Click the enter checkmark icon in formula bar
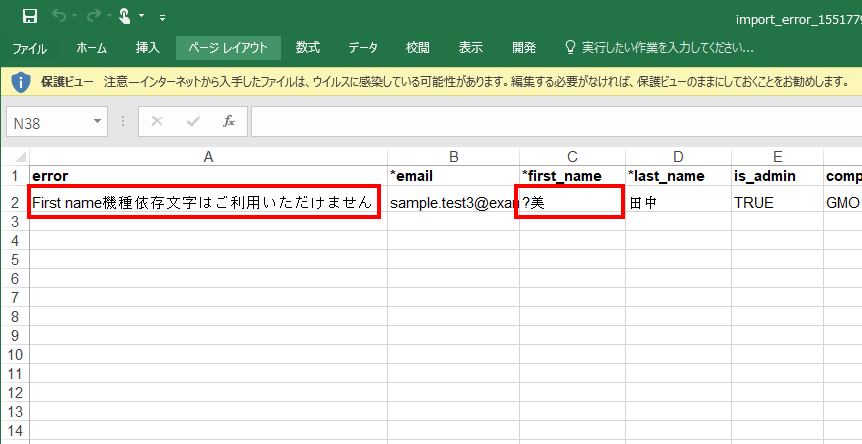Image resolution: width=862 pixels, height=444 pixels. (x=193, y=121)
